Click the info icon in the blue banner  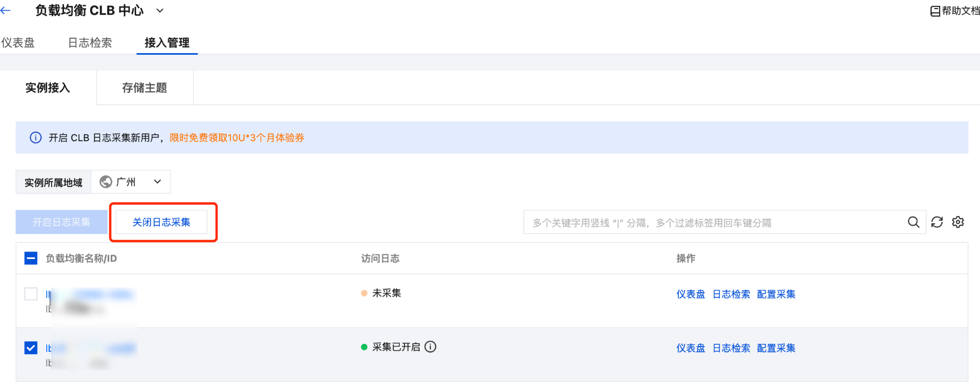click(x=35, y=138)
